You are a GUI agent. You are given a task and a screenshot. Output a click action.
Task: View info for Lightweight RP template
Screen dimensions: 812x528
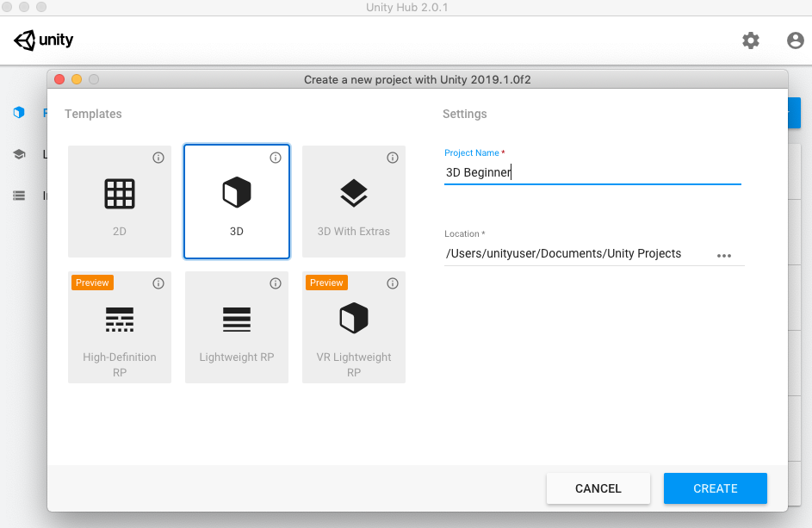276,283
